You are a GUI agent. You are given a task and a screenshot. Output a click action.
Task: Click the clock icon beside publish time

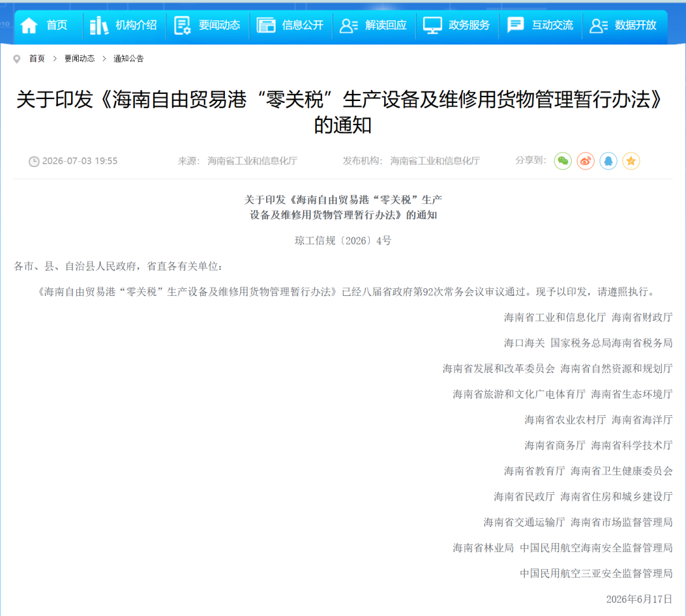34,161
